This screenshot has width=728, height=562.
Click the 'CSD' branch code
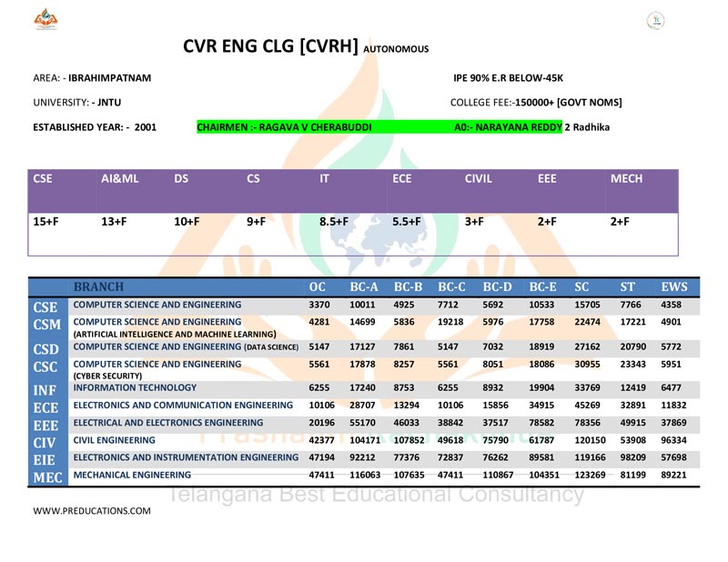(x=46, y=349)
